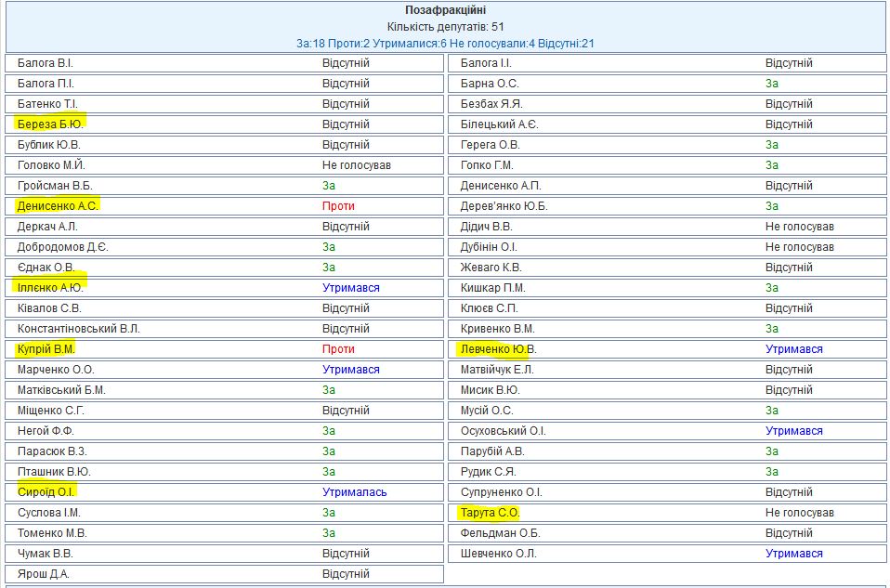Viewport: 890px width, 588px height.
Task: Click the red Проти vote beside Купрій В.М.
Action: 338,349
